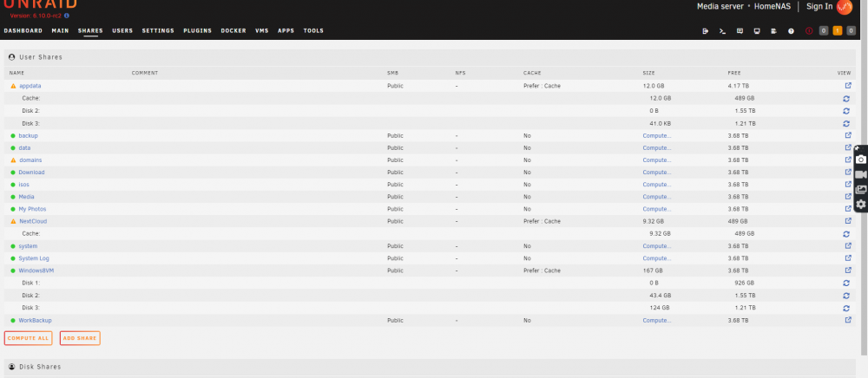Image resolution: width=868 pixels, height=378 pixels.
Task: Click the red alert circle icon
Action: (x=809, y=31)
